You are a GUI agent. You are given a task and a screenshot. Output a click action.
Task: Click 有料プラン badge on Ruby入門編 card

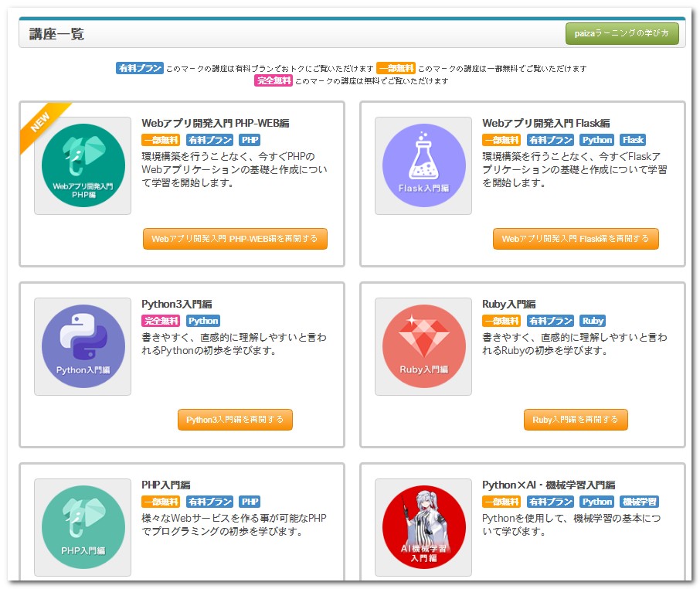coord(550,321)
